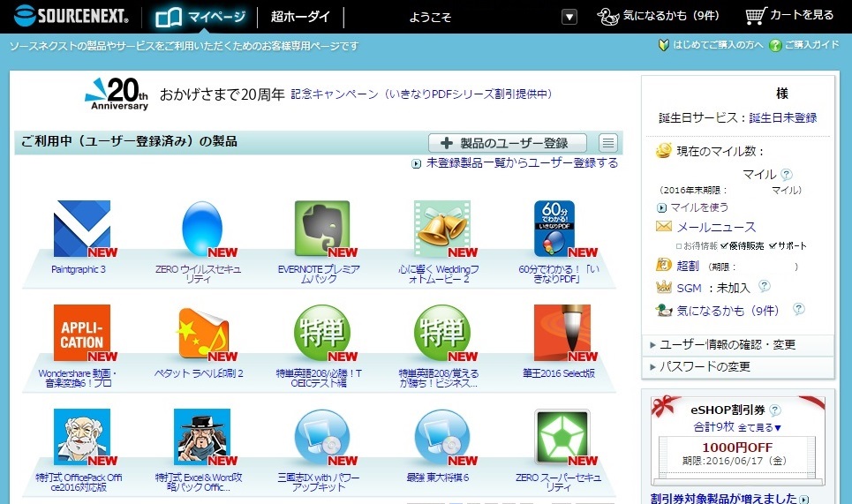Screen dimensions: 852x504
Task: Open カートを見る in the header
Action: pyautogui.click(x=802, y=15)
